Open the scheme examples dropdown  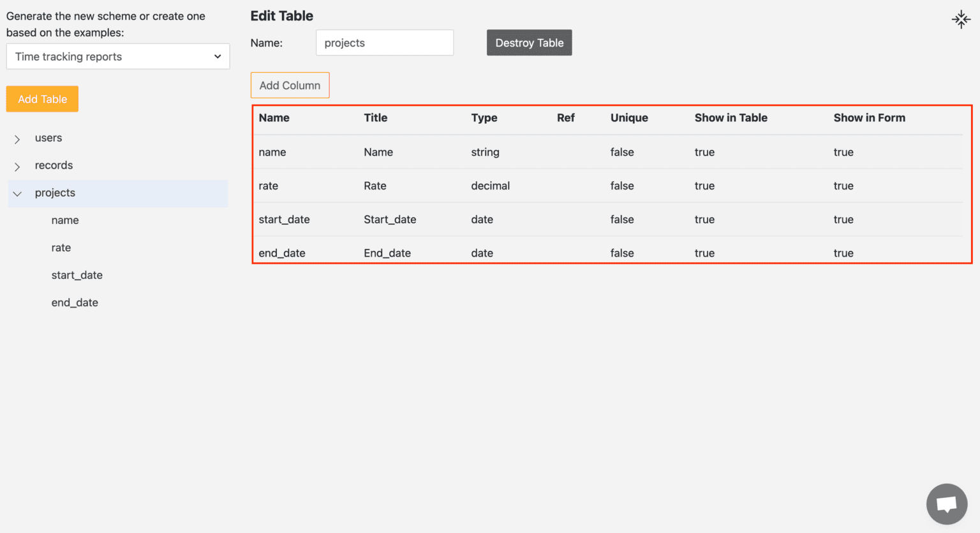coord(117,56)
